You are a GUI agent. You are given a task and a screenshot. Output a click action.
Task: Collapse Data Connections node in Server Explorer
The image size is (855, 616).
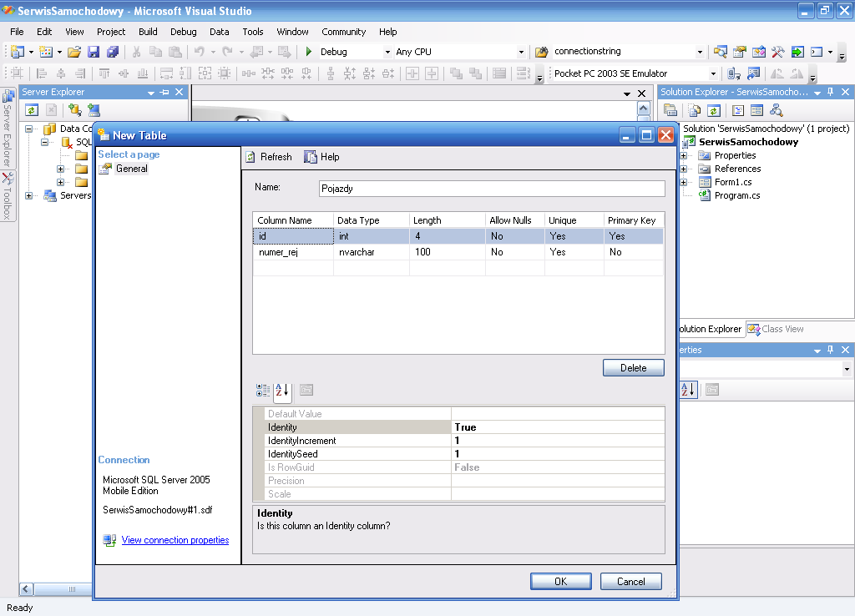click(x=29, y=129)
